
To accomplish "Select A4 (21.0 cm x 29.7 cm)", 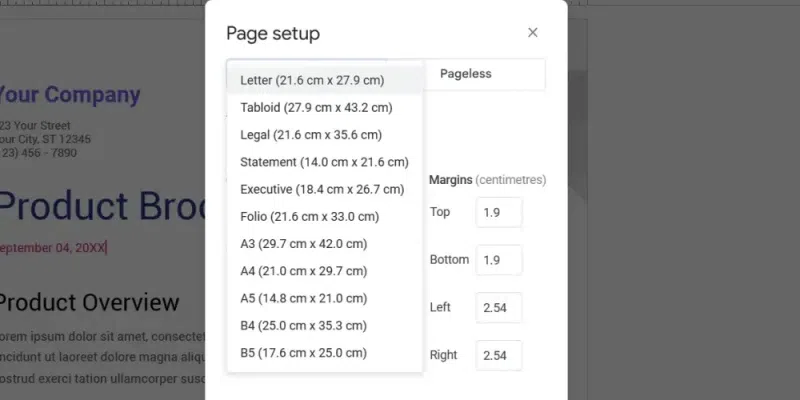I will [x=325, y=271].
